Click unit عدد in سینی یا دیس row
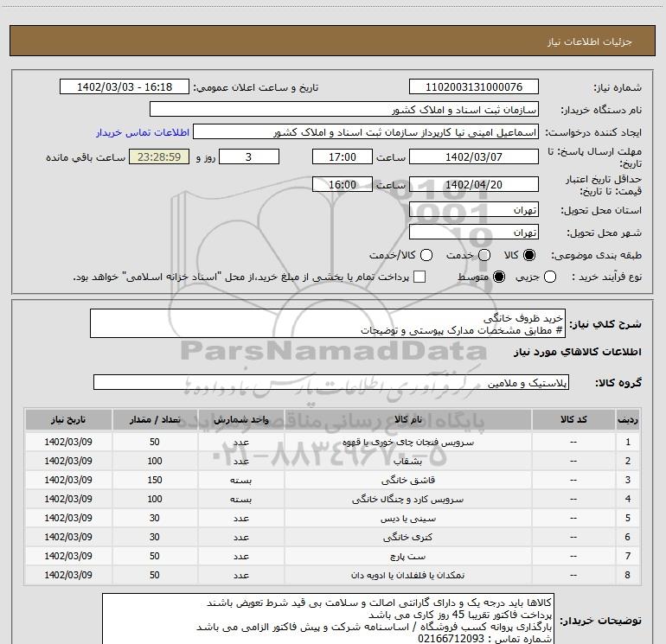Viewport: 666px width, 644px height. (240, 519)
